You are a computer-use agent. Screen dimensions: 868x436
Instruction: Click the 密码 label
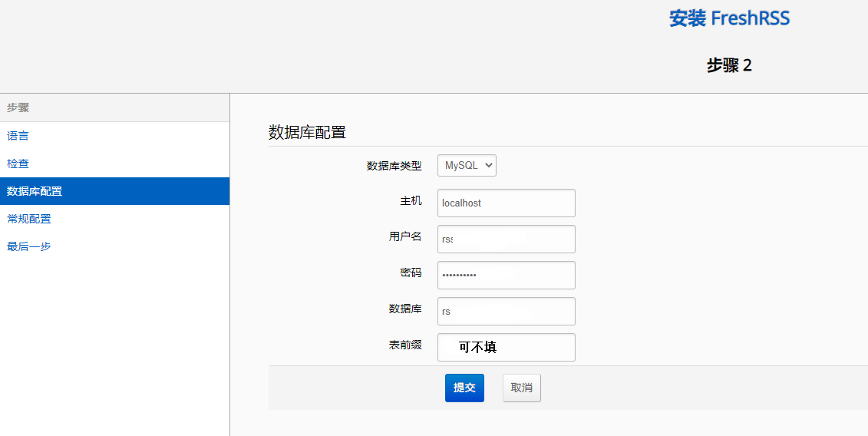[x=411, y=272]
